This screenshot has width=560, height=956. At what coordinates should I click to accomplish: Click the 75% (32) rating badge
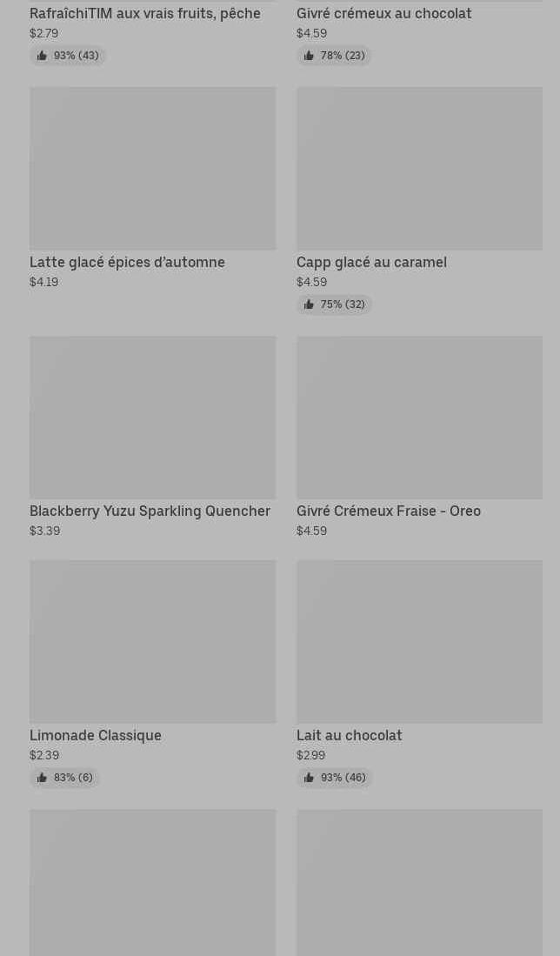(335, 304)
